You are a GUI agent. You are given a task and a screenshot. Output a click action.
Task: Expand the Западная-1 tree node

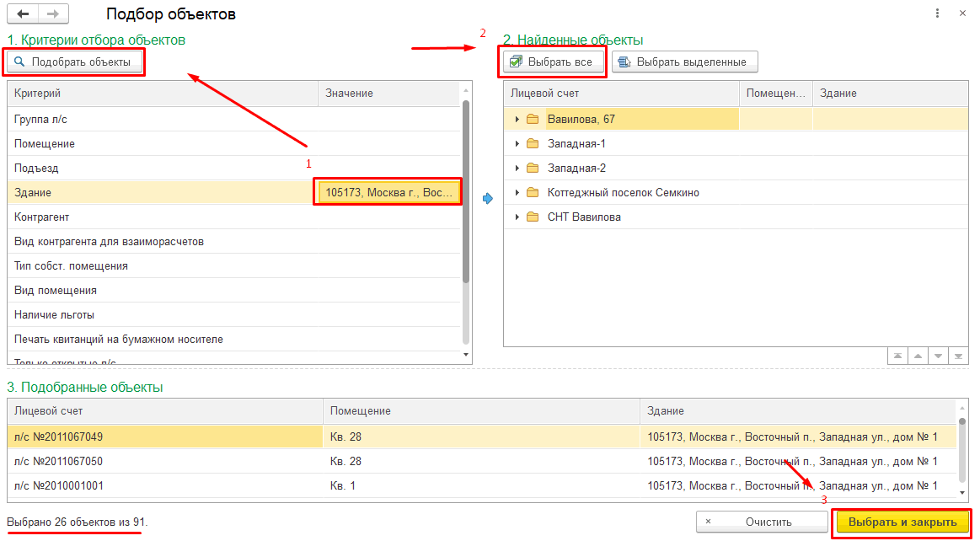click(517, 144)
